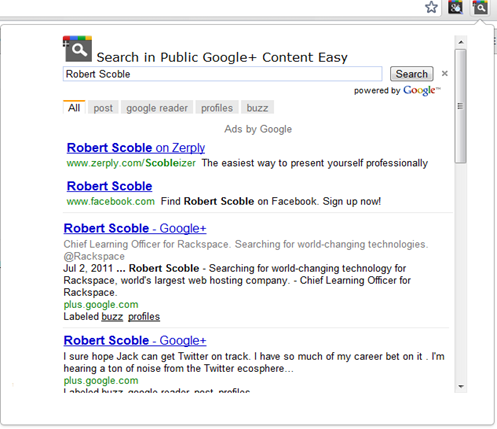Open the Robert Scoble Facebook ad link
The width and height of the screenshot is (497, 429).
coord(109,186)
